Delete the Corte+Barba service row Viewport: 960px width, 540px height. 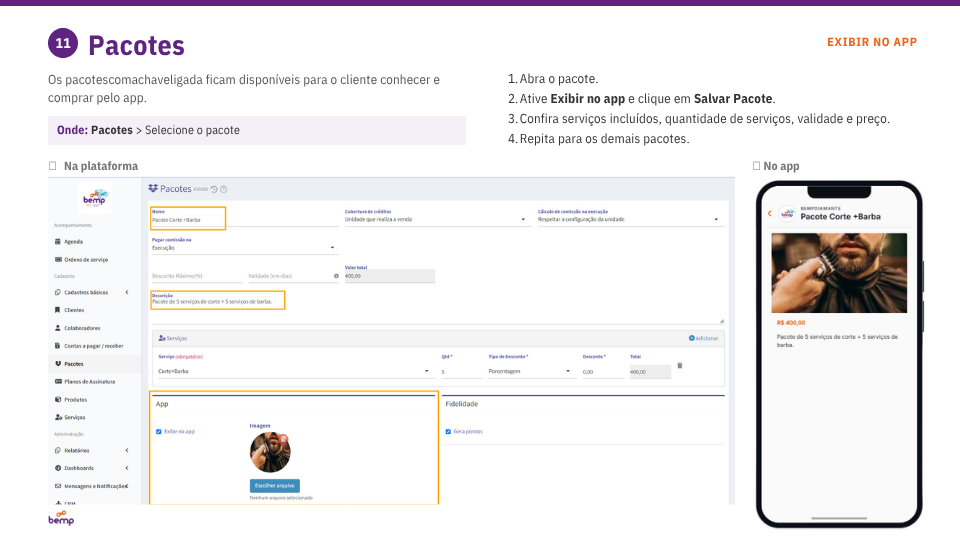pyautogui.click(x=680, y=366)
